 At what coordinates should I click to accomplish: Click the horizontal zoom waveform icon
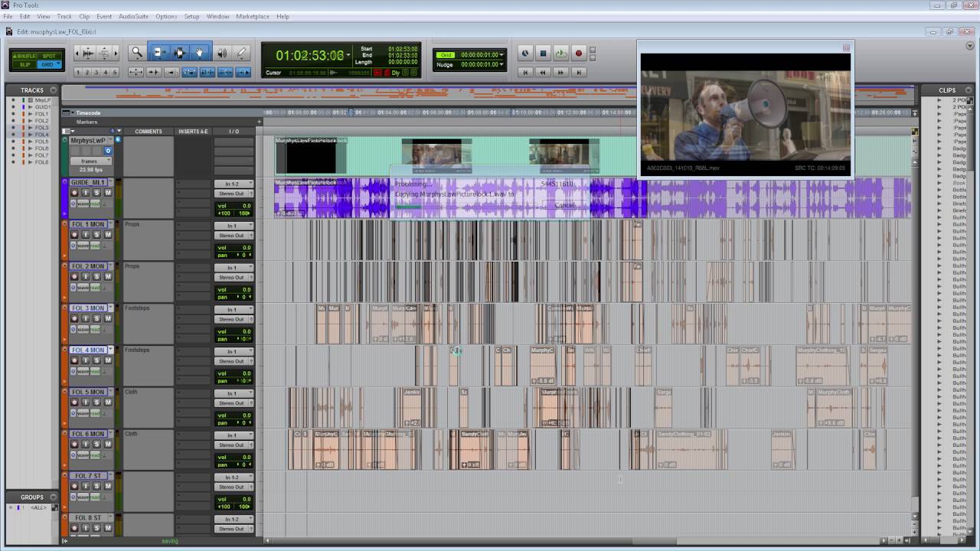point(88,53)
